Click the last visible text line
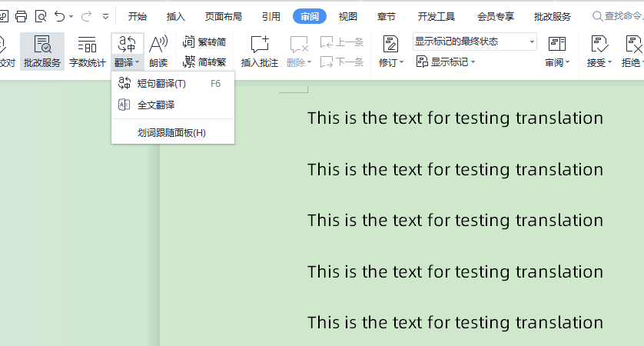644x346 pixels. (455, 323)
